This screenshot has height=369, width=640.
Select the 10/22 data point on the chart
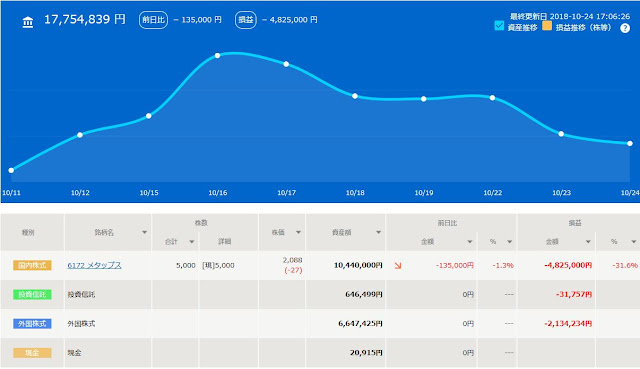click(492, 98)
